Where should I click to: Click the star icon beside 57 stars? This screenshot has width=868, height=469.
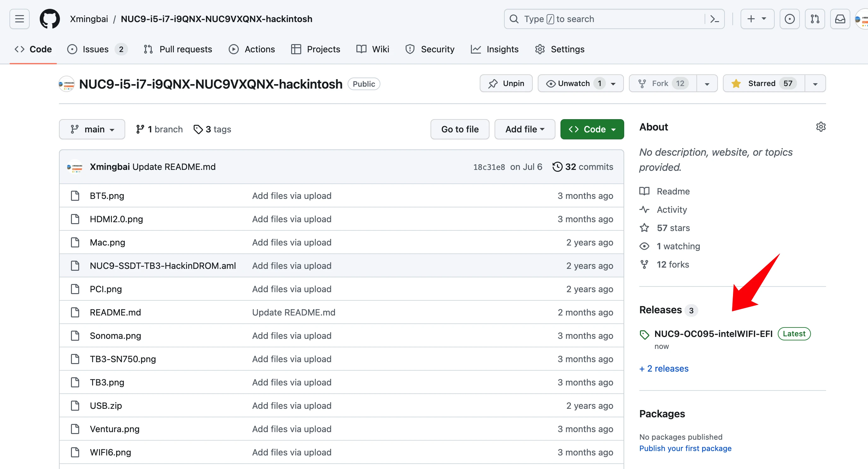pyautogui.click(x=644, y=228)
